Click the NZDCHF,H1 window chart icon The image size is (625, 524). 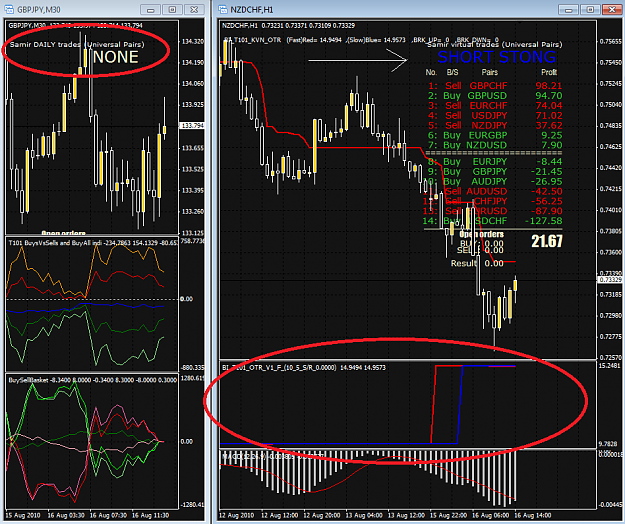pos(223,9)
